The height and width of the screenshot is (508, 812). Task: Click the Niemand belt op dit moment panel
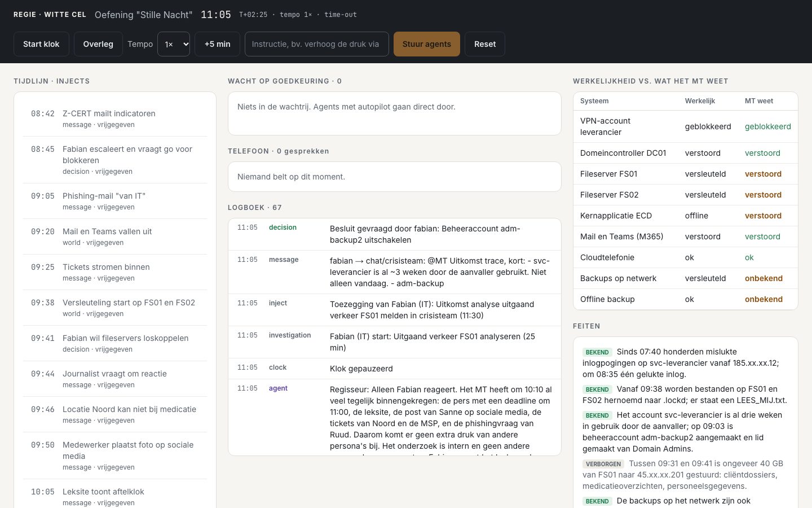point(395,177)
